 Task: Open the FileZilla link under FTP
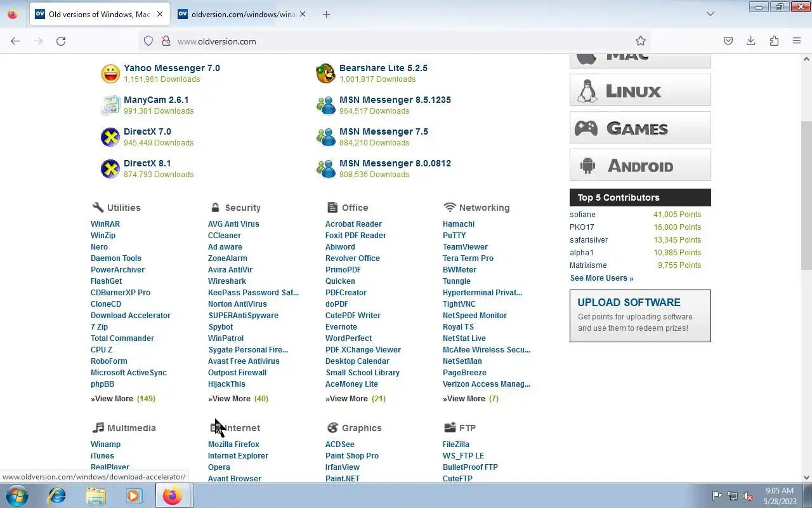(x=456, y=444)
